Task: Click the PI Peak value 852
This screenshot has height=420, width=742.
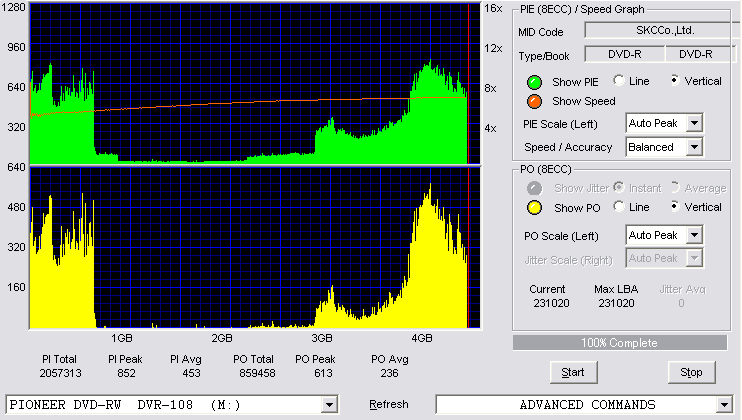Action: pos(126,373)
